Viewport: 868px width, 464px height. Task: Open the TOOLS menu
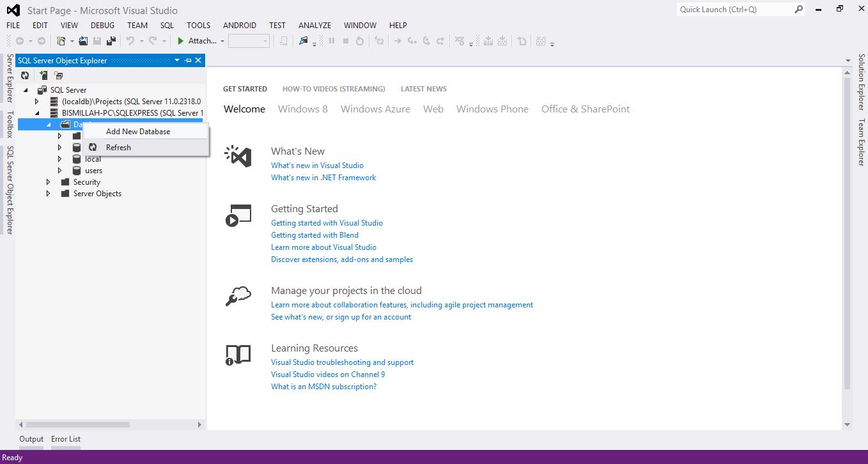(x=198, y=25)
